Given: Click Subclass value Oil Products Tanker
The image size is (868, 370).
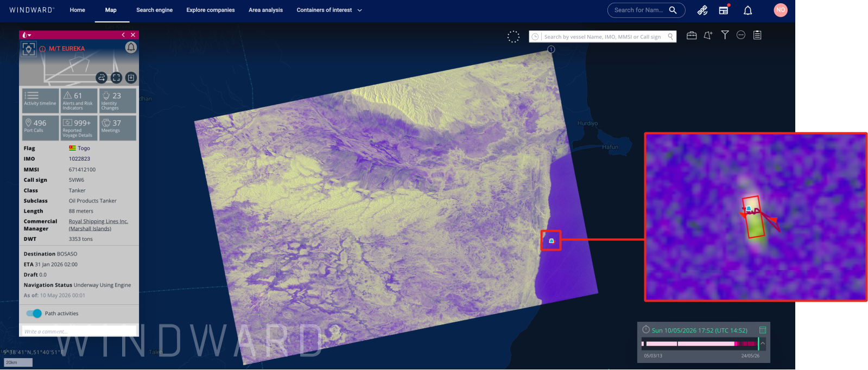Looking at the screenshot, I should pos(92,201).
